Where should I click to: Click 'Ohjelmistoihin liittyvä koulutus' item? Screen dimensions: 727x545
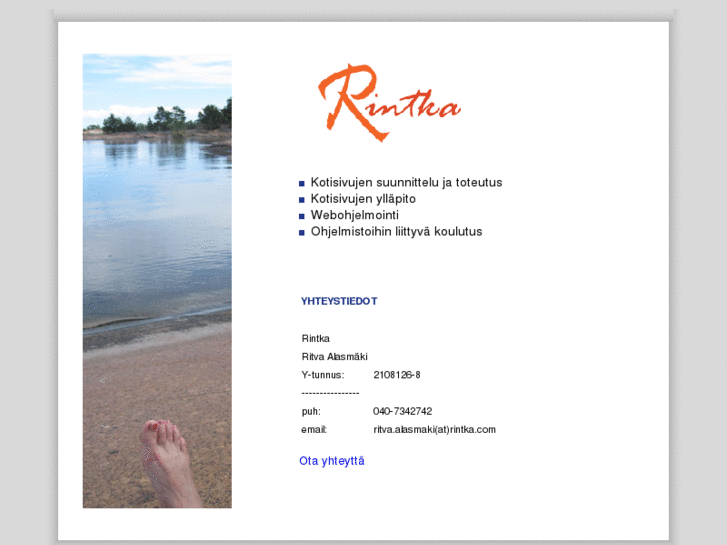pos(396,231)
